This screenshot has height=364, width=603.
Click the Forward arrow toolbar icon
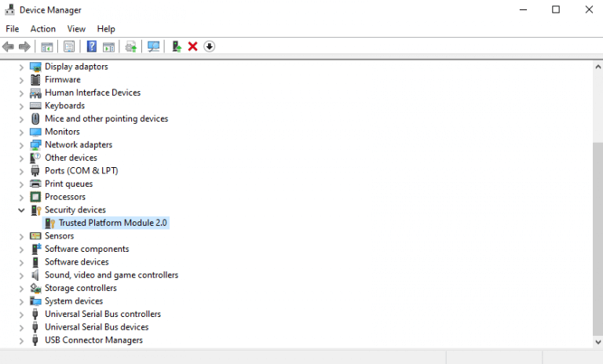[24, 47]
